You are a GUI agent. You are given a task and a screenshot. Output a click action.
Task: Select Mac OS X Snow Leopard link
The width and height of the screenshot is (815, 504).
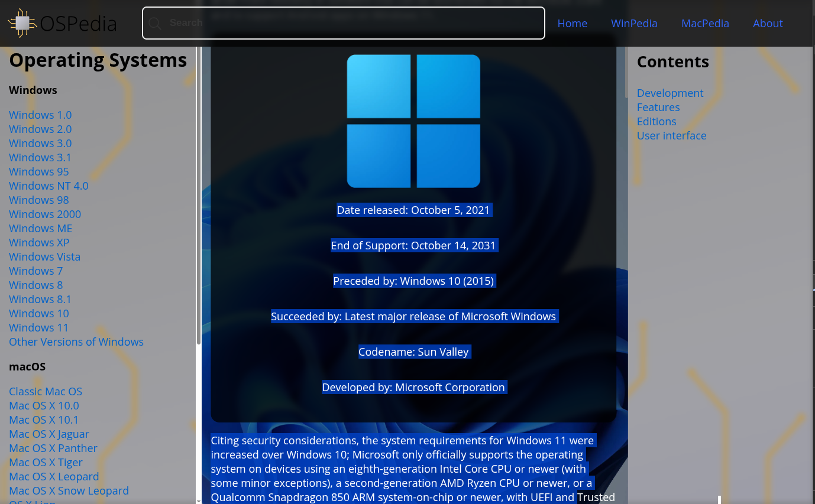click(69, 490)
